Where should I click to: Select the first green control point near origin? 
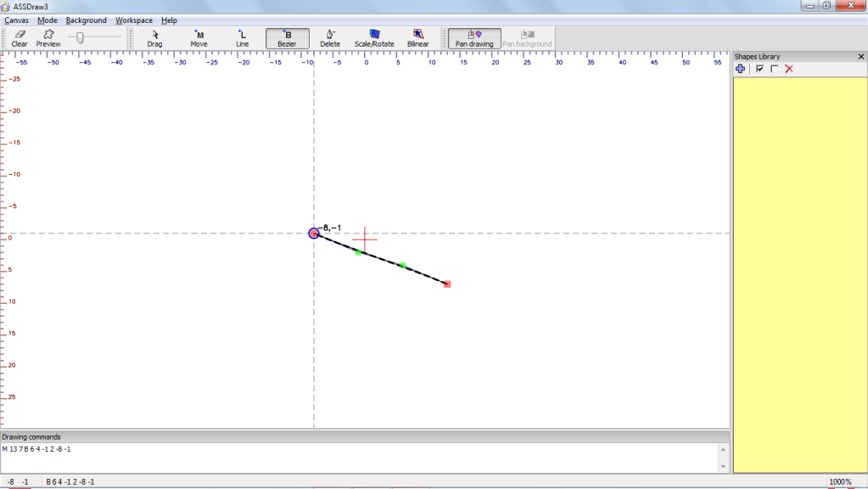[358, 252]
